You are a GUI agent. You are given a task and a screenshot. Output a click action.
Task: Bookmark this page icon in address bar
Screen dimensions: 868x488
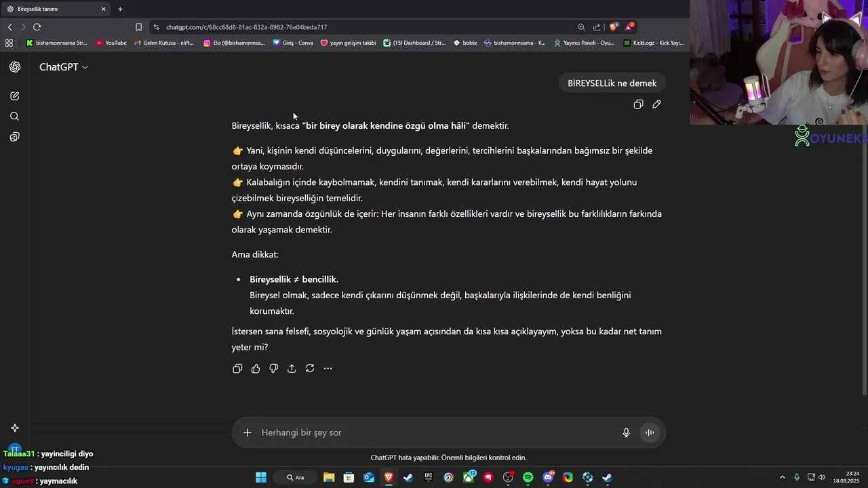(138, 27)
